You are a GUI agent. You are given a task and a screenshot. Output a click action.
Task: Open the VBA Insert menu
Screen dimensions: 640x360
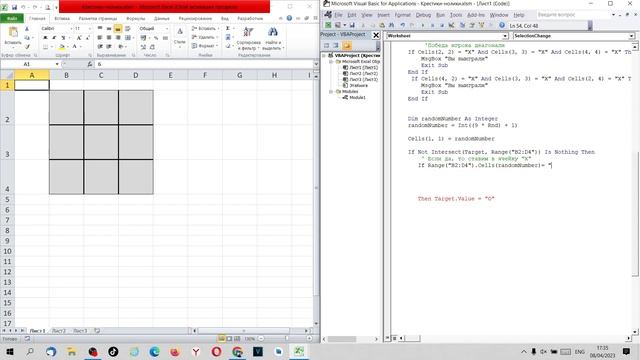[383, 15]
